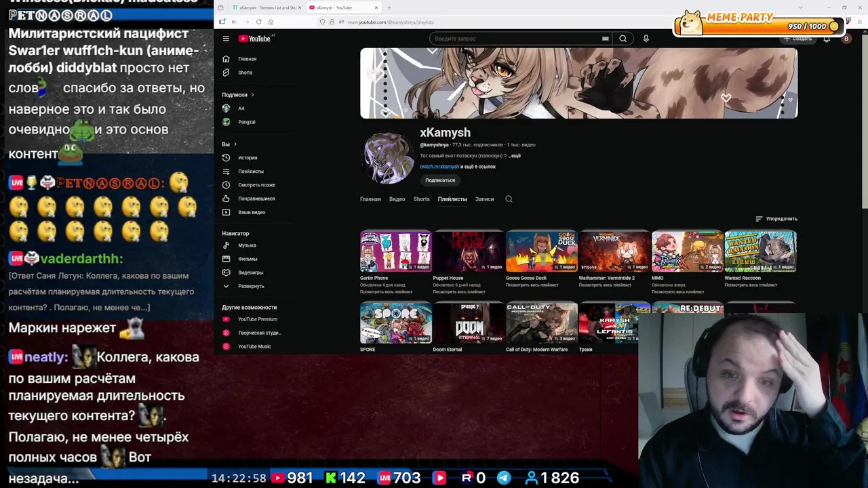Expand the Вы section
Viewport: 868px width, 488px height.
coord(229,144)
